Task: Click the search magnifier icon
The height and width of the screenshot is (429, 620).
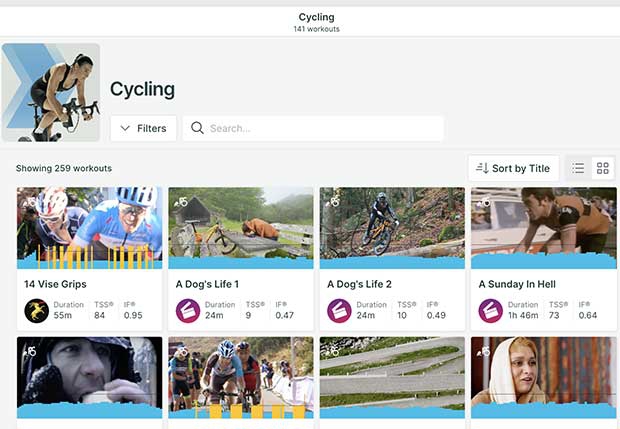Action: coord(197,128)
